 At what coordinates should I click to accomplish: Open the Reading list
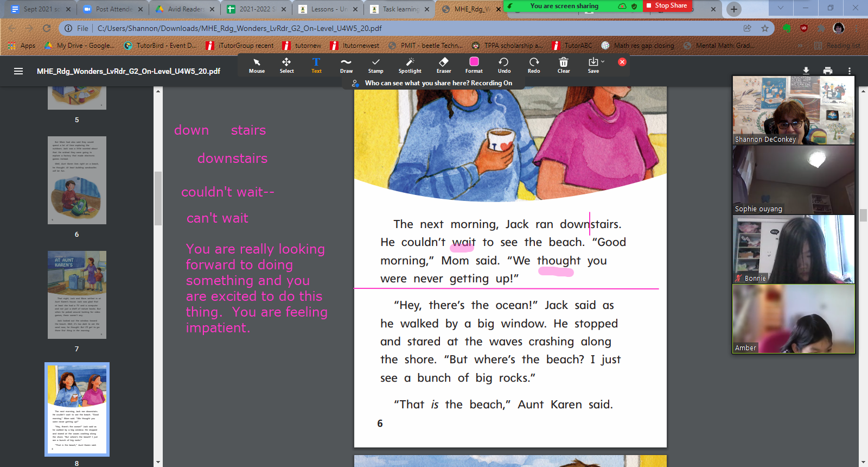(x=838, y=46)
